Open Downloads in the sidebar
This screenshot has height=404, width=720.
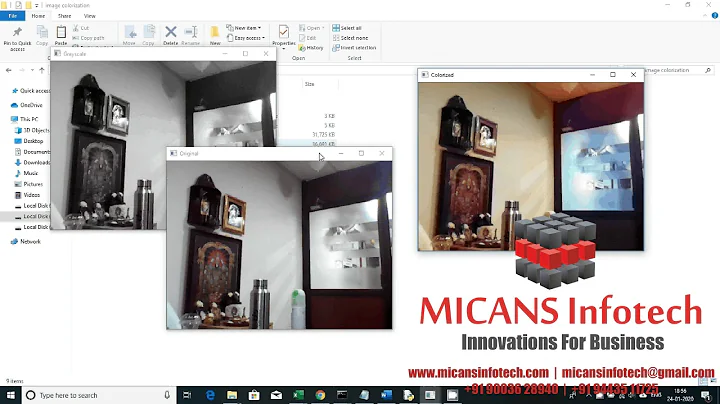coord(32,163)
